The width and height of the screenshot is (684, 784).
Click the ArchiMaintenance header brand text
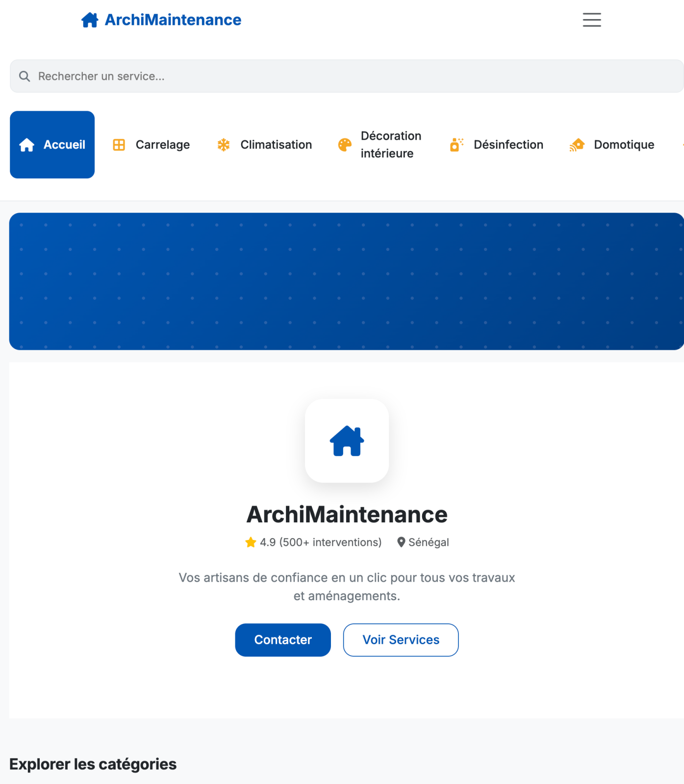(x=173, y=20)
